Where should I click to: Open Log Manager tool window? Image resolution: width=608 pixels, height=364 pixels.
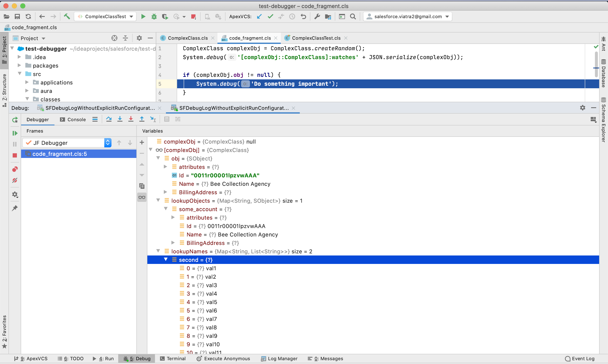(x=279, y=359)
